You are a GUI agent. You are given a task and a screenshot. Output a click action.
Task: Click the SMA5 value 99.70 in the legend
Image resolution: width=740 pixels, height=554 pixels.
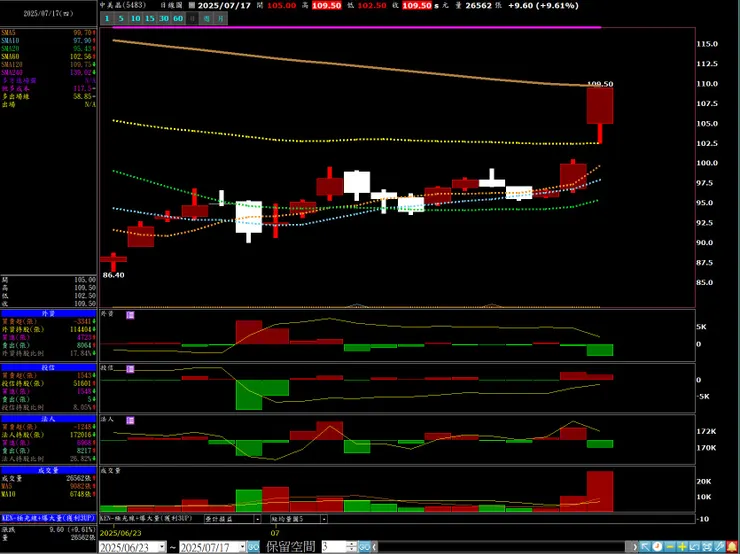(x=83, y=33)
